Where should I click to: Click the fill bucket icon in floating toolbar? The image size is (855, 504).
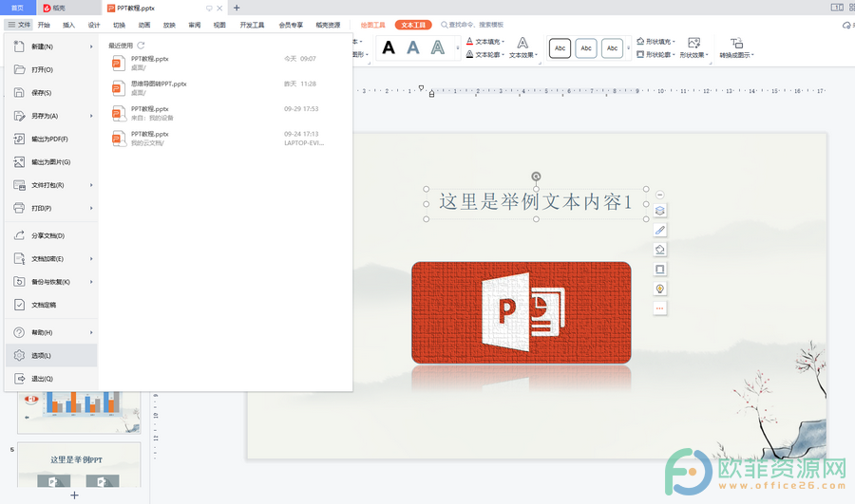coord(660,250)
